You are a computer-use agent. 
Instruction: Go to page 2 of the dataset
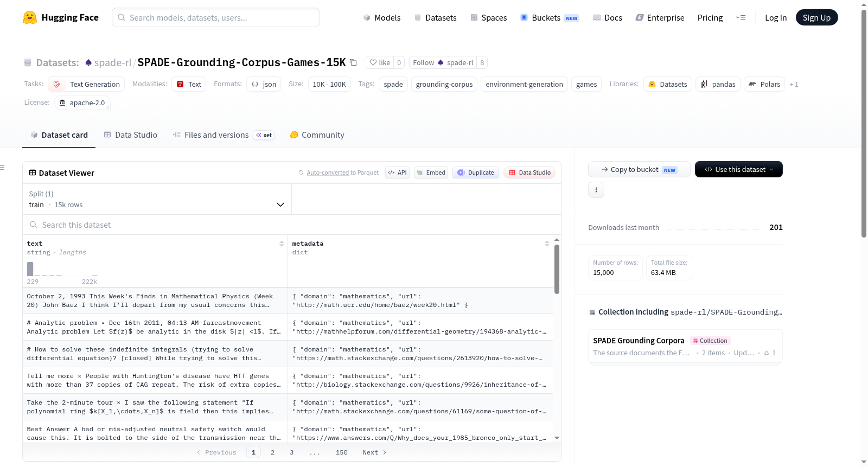pyautogui.click(x=272, y=452)
